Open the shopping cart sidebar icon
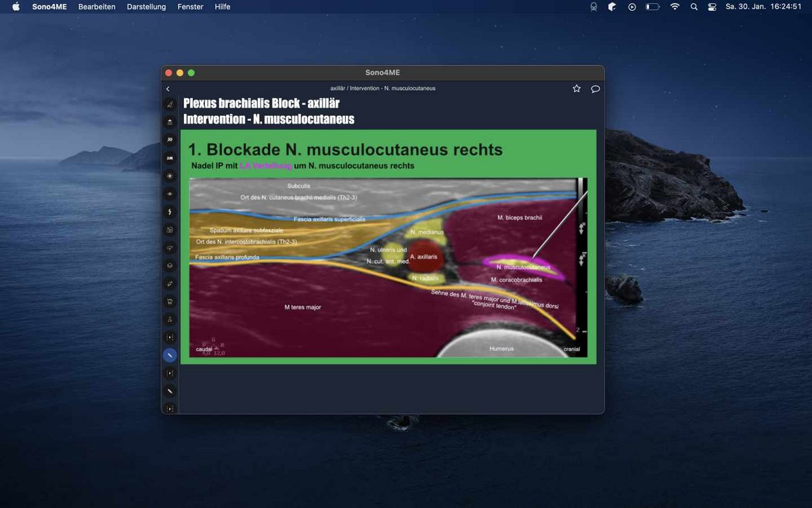Image resolution: width=812 pixels, height=508 pixels. tap(170, 301)
